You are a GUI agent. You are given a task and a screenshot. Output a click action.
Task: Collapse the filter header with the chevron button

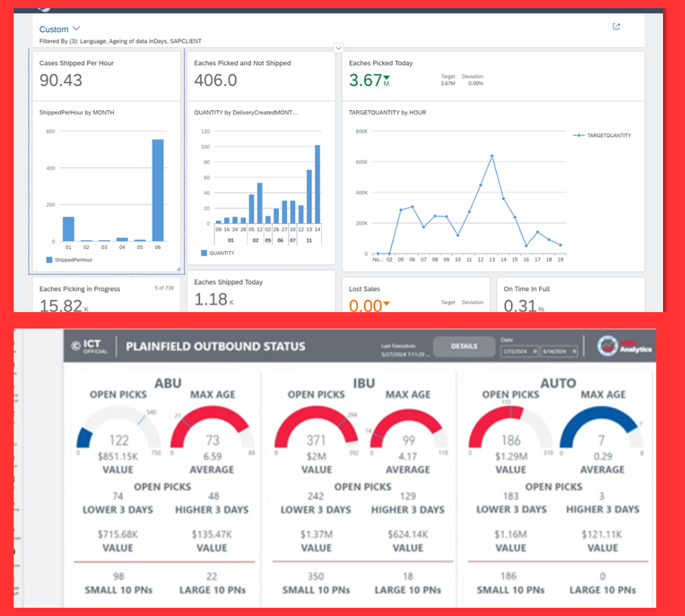[x=338, y=47]
